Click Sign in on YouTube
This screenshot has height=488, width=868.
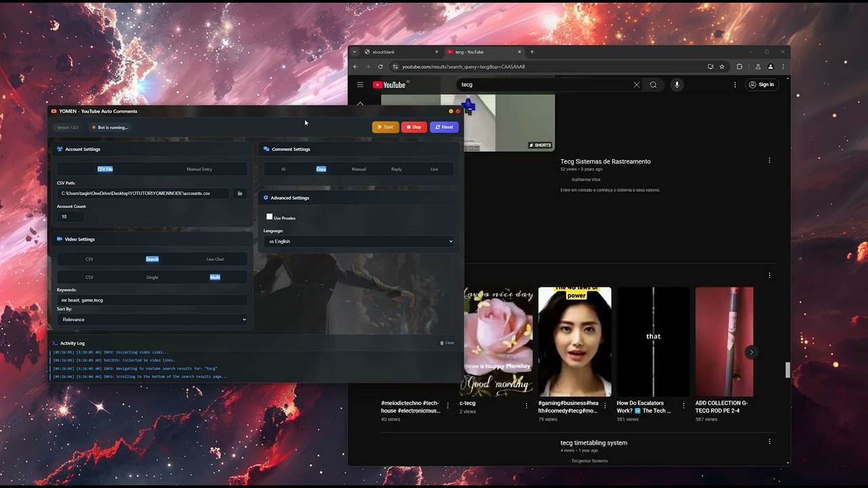762,85
